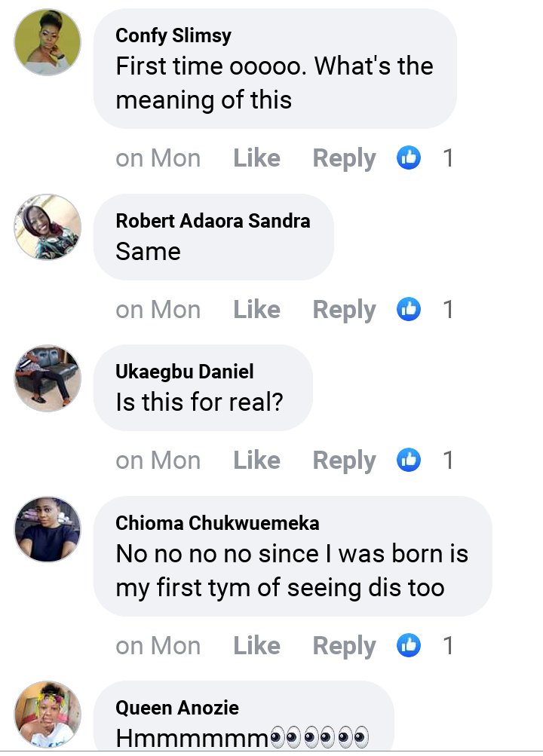Reply to Confy Slimsy's comment

(344, 158)
